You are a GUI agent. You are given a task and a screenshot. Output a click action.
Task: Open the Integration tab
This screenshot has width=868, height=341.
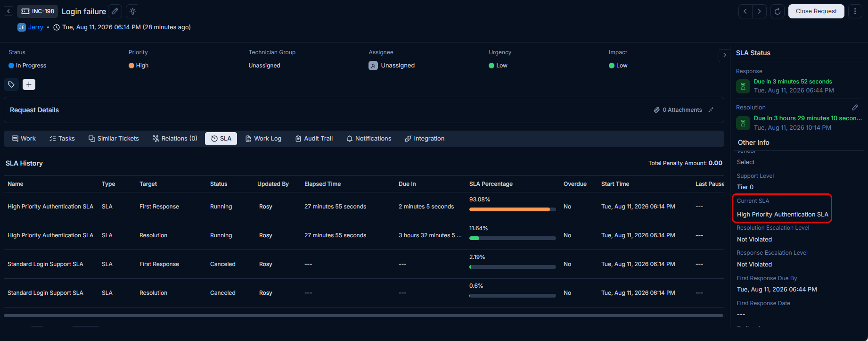425,139
